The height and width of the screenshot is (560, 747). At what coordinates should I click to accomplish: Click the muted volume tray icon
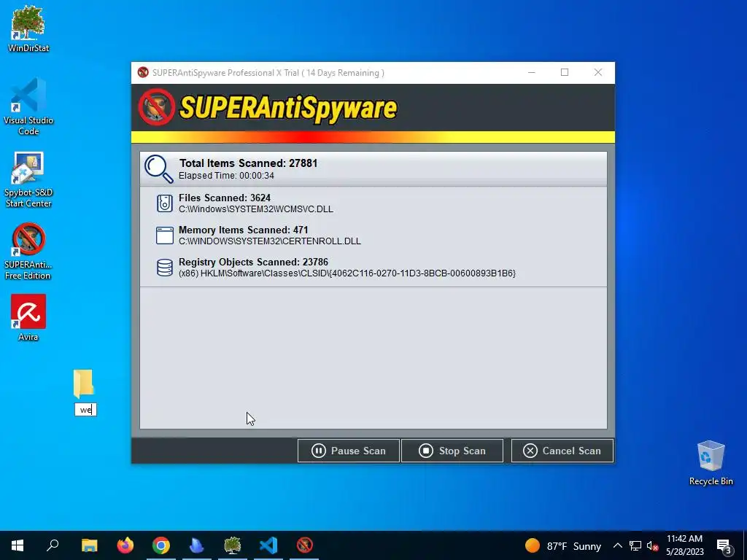[x=652, y=545]
